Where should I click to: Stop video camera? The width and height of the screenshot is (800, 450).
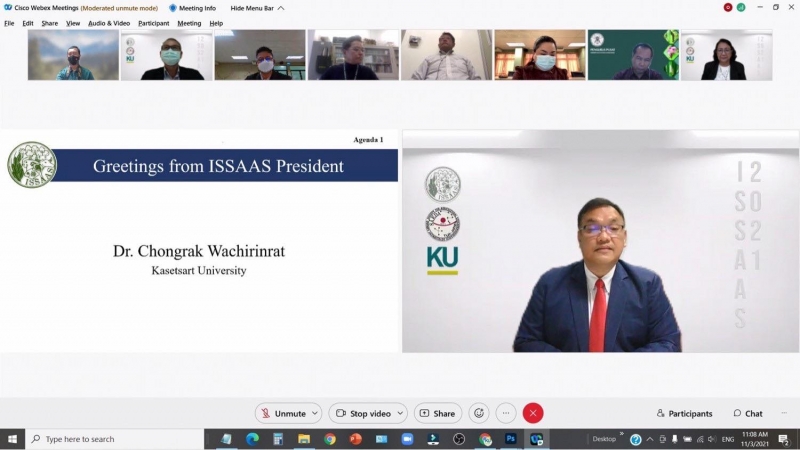363,413
